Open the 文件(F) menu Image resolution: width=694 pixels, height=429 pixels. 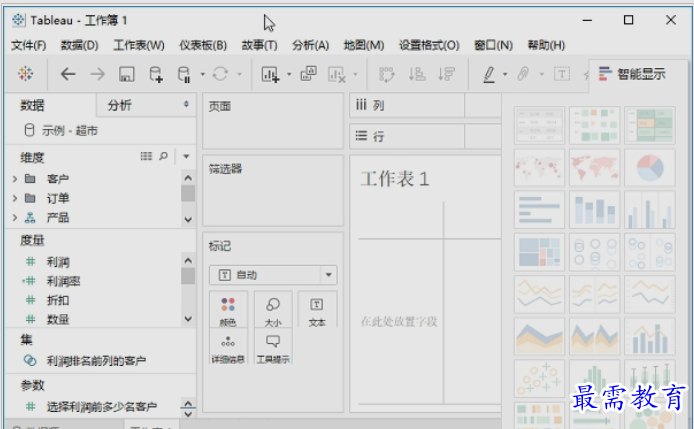[28, 45]
